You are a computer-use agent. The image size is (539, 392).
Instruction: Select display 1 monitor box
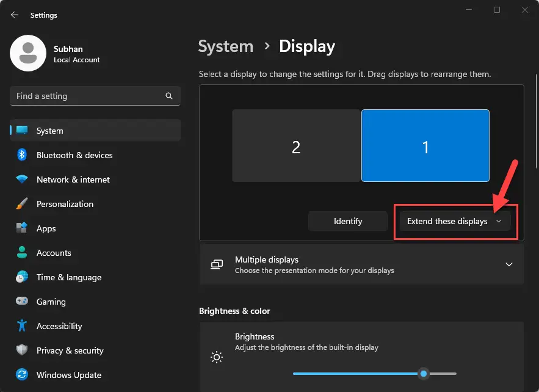425,145
